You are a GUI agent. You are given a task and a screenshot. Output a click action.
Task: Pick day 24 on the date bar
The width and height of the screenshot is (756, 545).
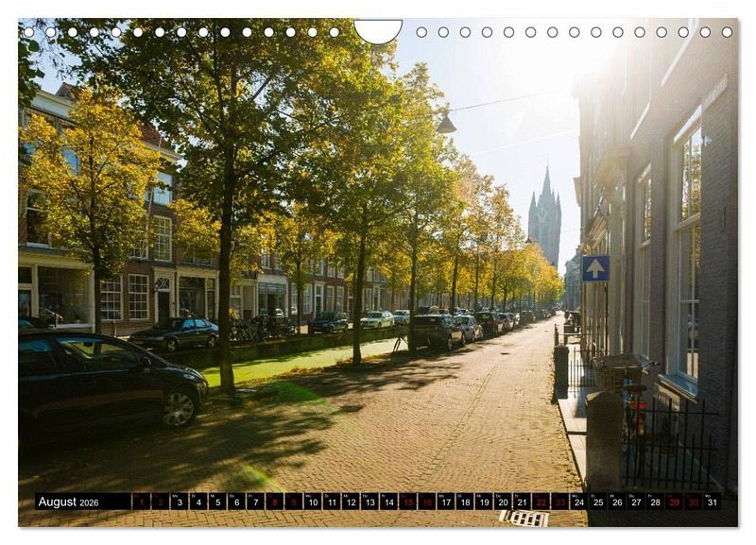coord(578,502)
